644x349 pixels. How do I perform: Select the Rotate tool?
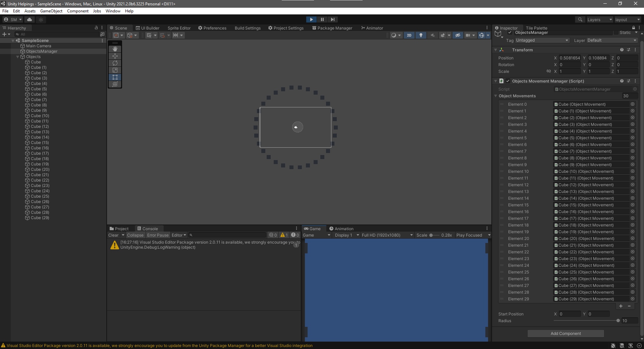coord(115,63)
